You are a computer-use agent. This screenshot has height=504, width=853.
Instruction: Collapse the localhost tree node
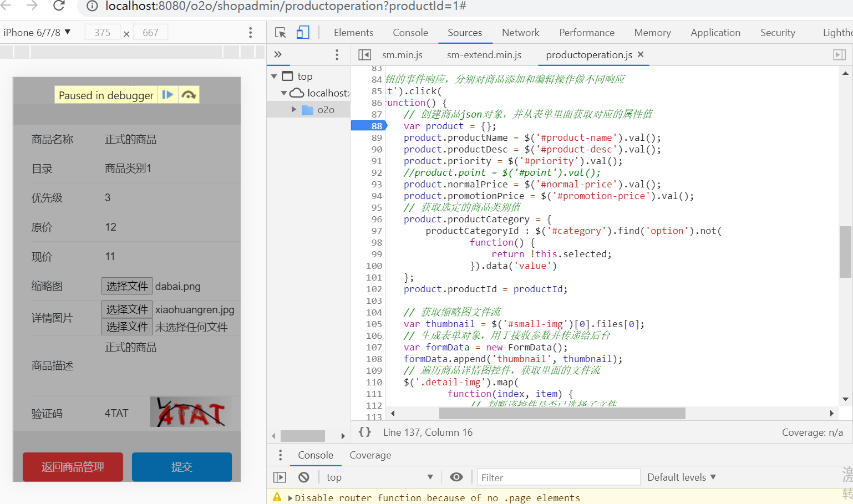tap(283, 93)
